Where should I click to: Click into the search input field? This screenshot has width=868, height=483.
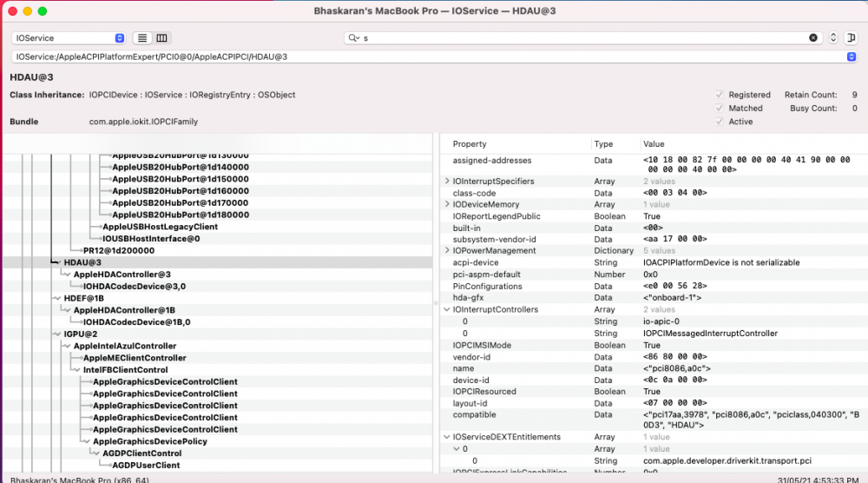coord(582,37)
